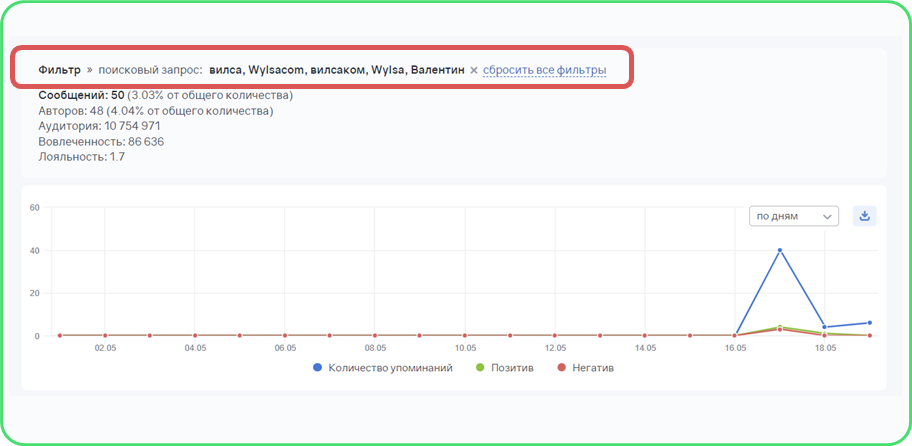912x446 pixels.
Task: Click 'сбросить все фильтры' link
Action: click(544, 70)
